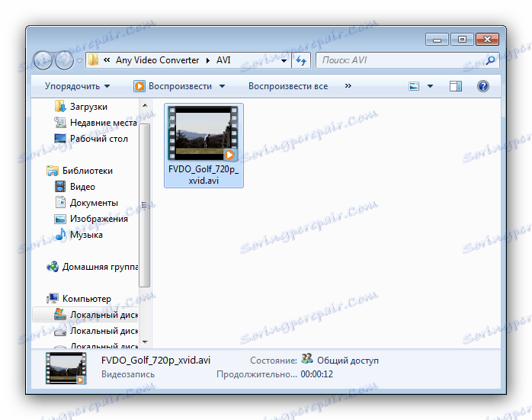Select Компьютер in navigation pane
Viewport: 532px width, 420px height.
87,299
